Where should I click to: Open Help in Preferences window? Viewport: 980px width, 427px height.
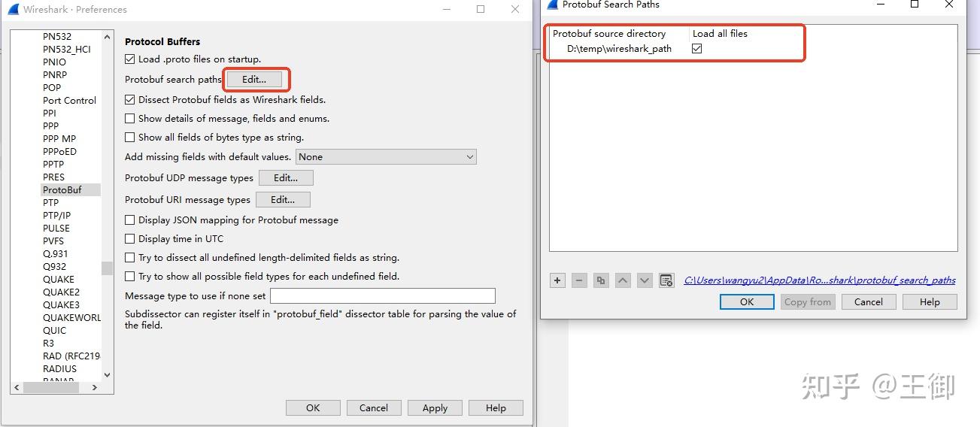[x=496, y=408]
